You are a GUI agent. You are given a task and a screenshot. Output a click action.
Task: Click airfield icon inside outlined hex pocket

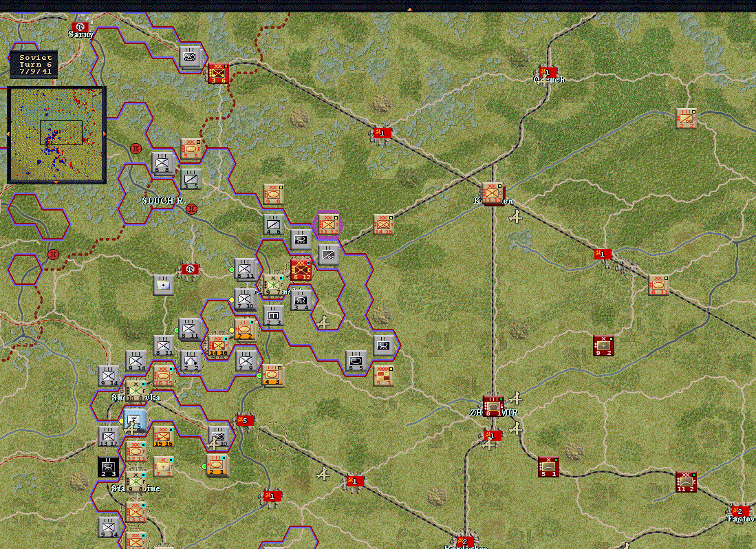click(324, 322)
